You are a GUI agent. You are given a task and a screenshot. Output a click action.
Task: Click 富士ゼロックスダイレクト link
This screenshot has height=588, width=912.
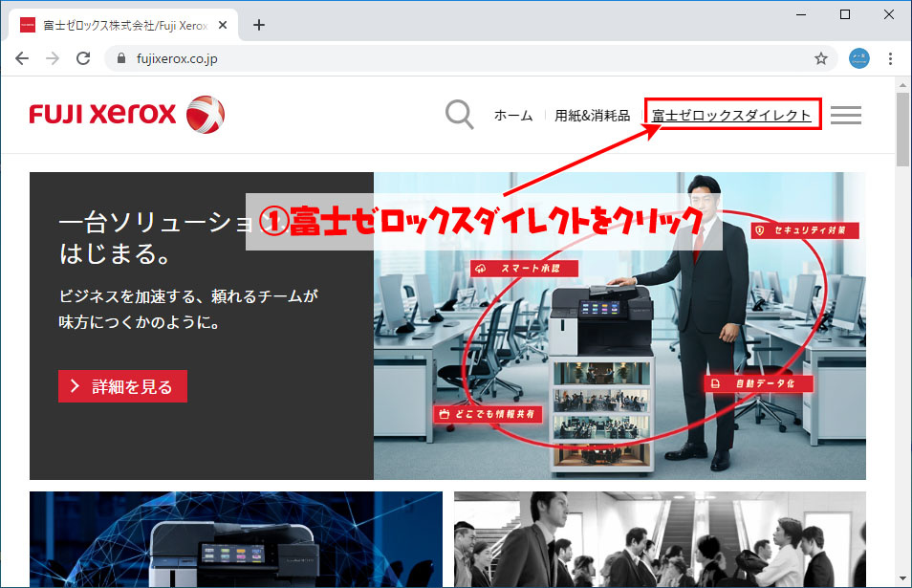[731, 115]
